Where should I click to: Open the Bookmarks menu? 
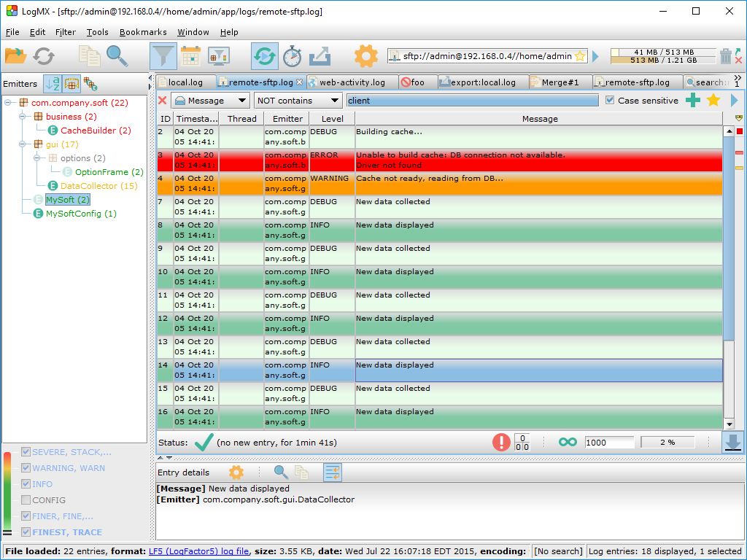[x=143, y=32]
